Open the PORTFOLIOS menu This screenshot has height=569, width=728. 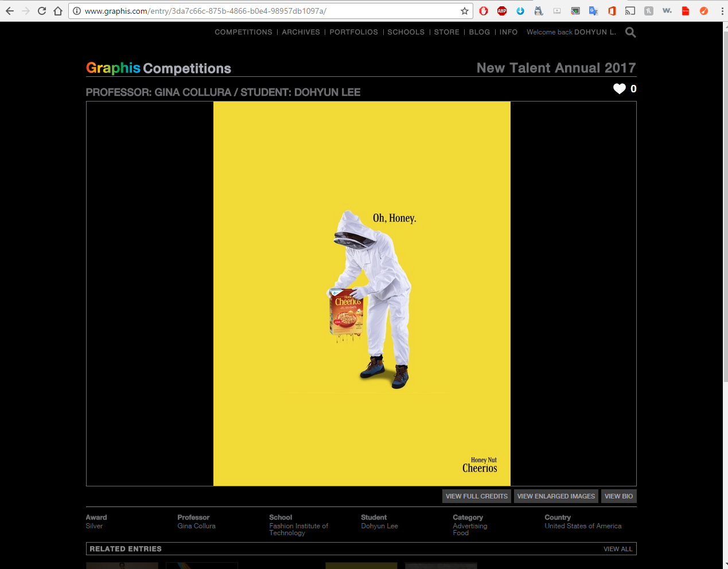coord(353,32)
